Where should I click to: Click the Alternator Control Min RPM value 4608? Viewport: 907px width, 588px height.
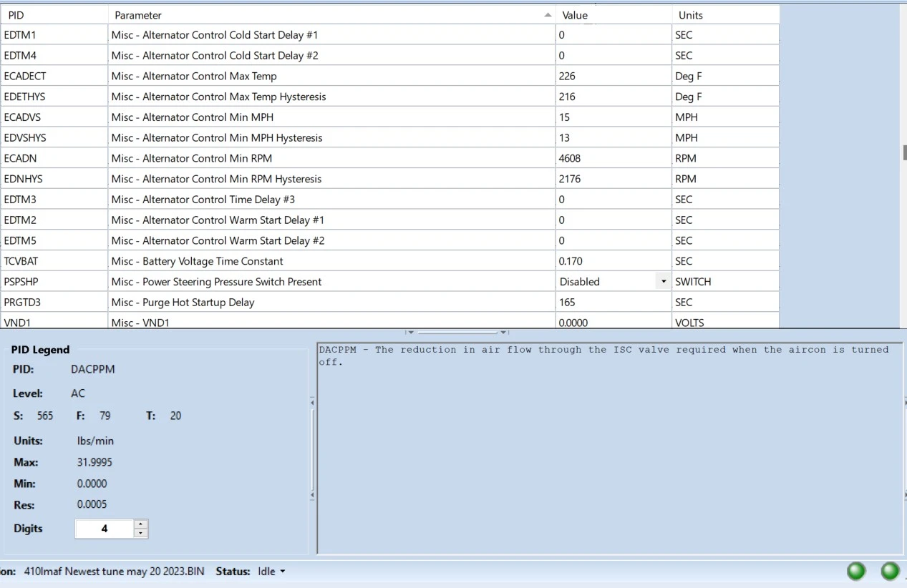pyautogui.click(x=613, y=158)
